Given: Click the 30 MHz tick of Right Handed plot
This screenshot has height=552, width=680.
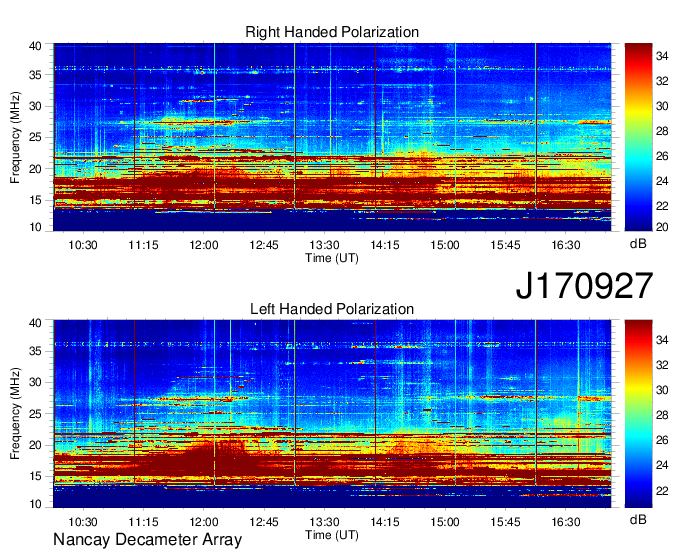Looking at the screenshot, I should [35, 106].
